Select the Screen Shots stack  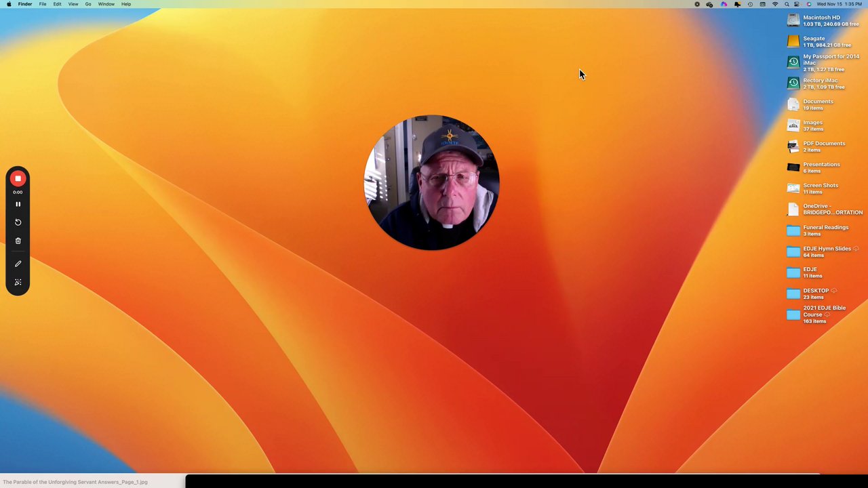pos(793,188)
